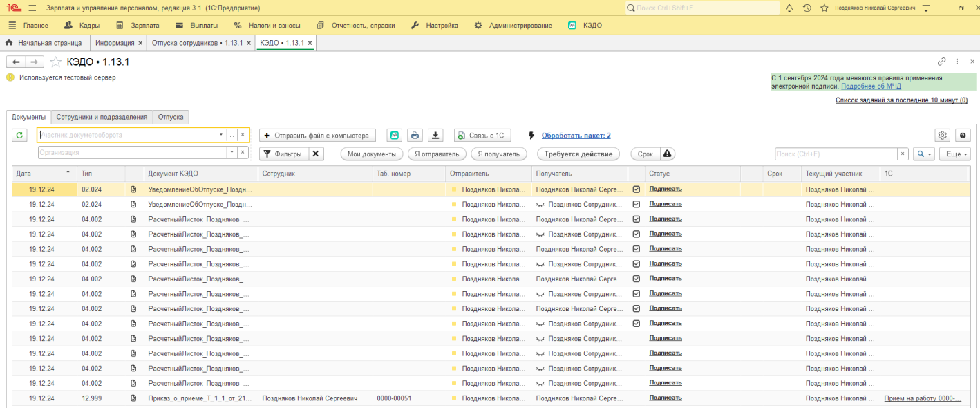Open the service menu next to the user name
The width and height of the screenshot is (980, 408).
point(926,8)
